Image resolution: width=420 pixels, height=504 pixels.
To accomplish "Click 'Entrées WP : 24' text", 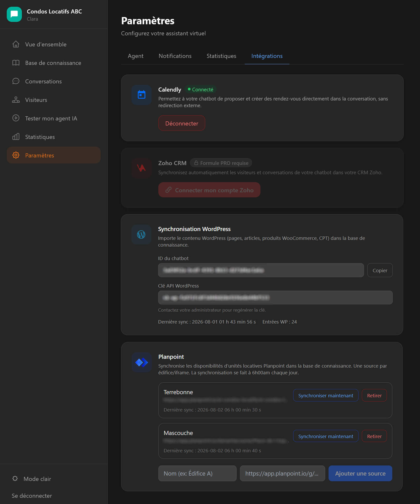I will tap(279, 322).
